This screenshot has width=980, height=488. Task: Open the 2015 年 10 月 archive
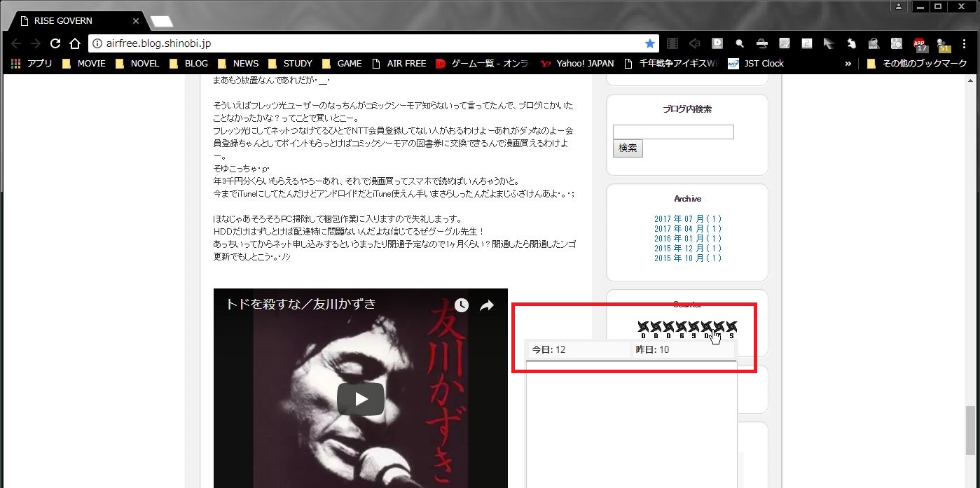pyautogui.click(x=688, y=258)
